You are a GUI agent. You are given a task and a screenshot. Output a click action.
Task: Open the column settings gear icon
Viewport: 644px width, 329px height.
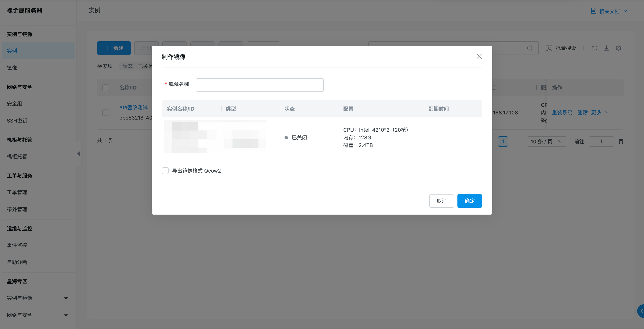pyautogui.click(x=618, y=48)
